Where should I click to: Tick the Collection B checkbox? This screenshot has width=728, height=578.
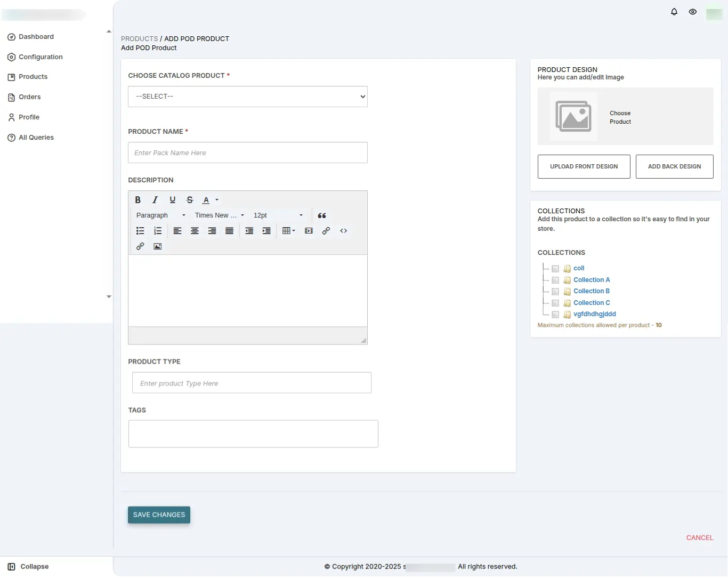pyautogui.click(x=555, y=292)
